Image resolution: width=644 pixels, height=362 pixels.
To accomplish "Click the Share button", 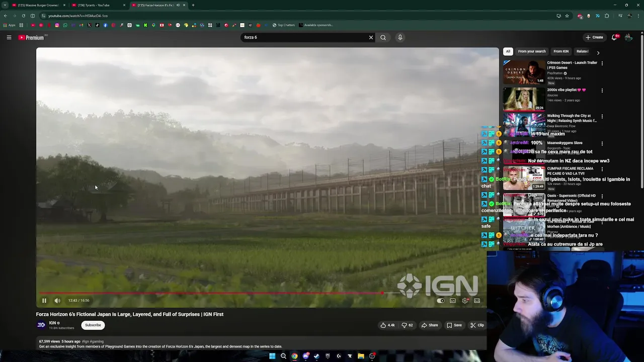I will pos(430,325).
